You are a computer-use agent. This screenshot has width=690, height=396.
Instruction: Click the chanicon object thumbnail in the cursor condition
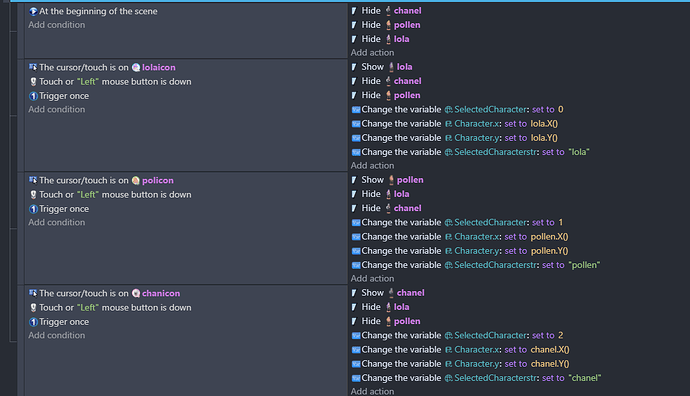coord(136,293)
